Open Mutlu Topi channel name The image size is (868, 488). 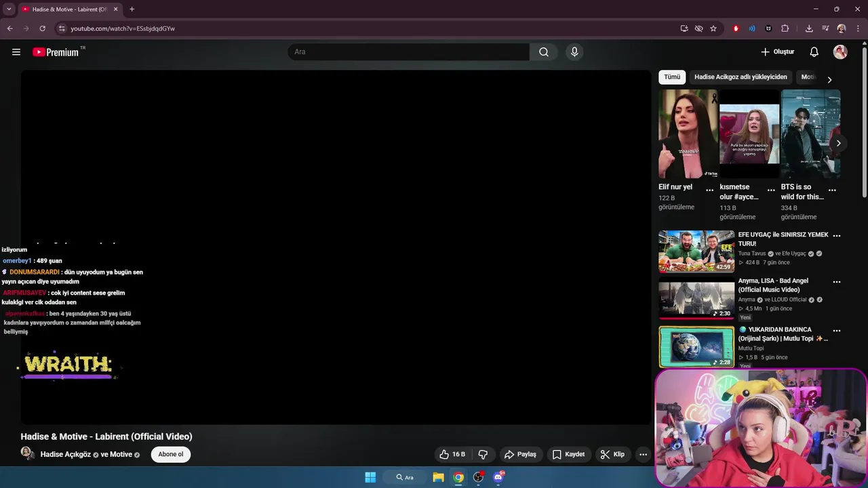point(751,348)
